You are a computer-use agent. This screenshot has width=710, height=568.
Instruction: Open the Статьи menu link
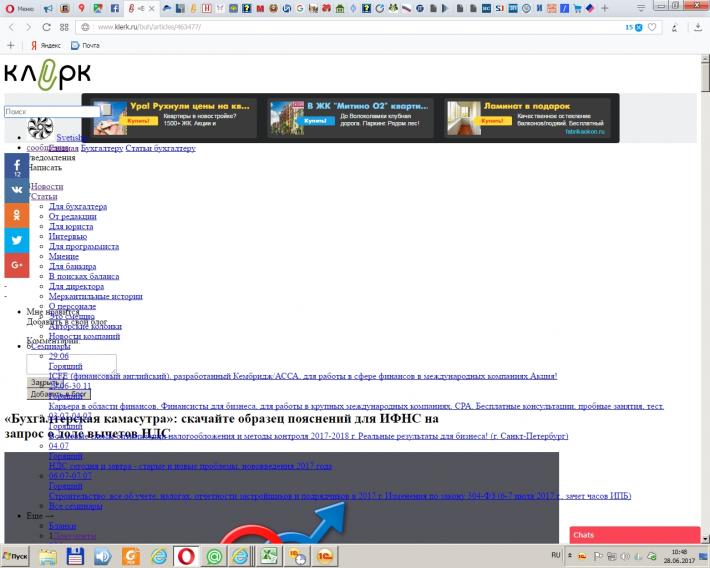(44, 196)
